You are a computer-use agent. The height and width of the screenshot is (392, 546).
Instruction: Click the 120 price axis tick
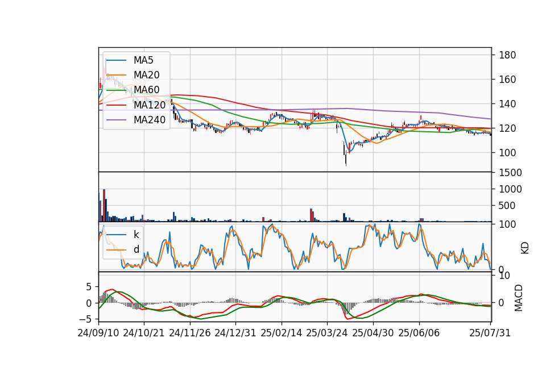[507, 128]
